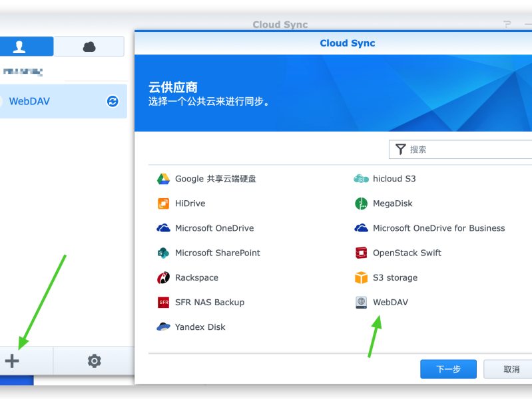Focus the 搜索 search field
This screenshot has width=532, height=399.
(x=460, y=150)
